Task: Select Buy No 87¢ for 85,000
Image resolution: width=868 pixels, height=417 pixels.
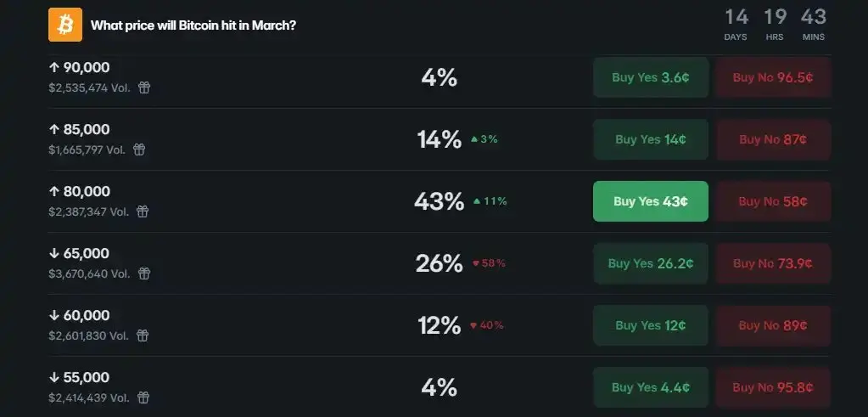Action: pos(773,139)
